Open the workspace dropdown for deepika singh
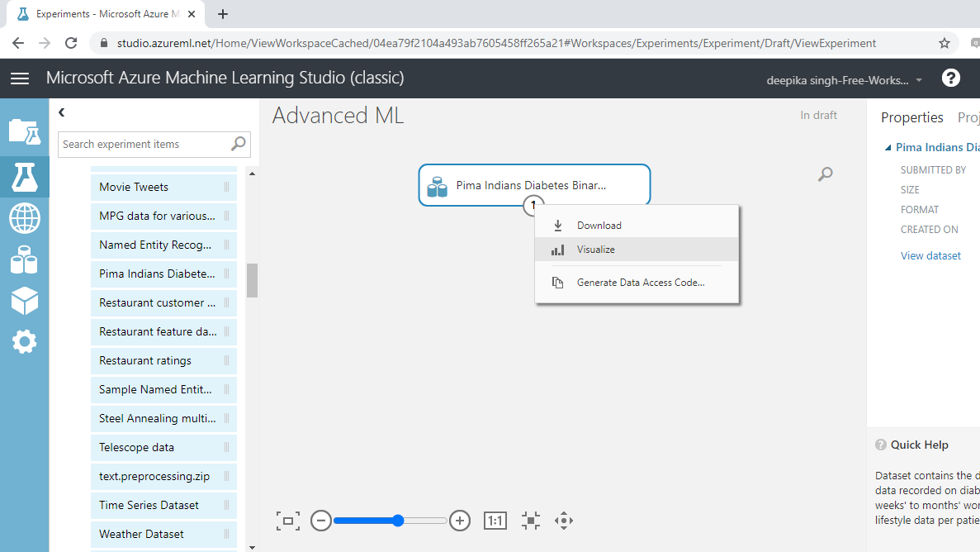Viewport: 980px width, 552px height. 845,80
